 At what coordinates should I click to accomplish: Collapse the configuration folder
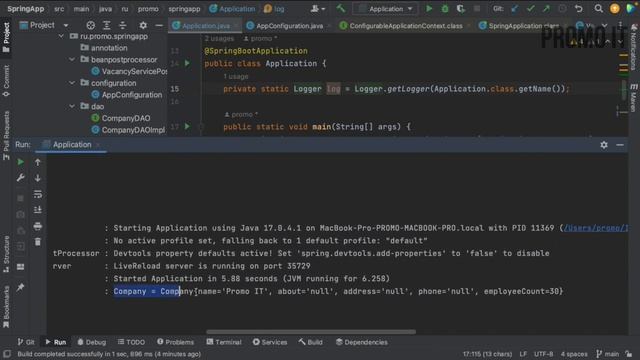[x=72, y=83]
